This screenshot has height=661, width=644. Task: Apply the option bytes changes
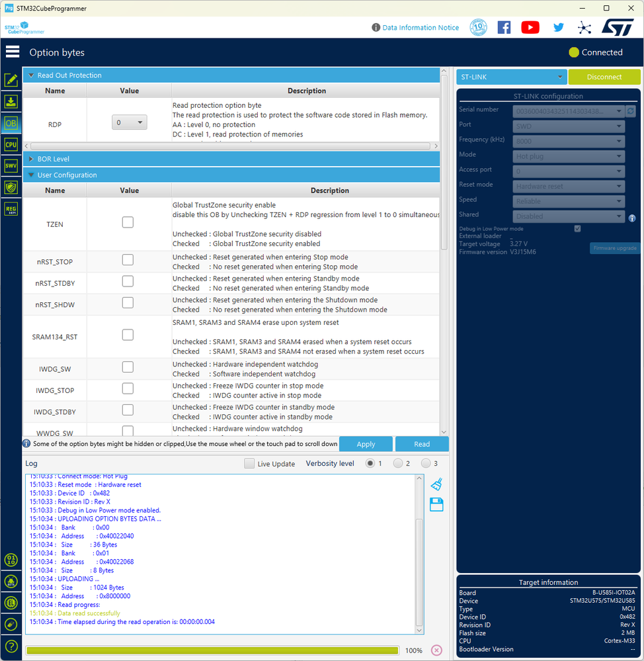(x=366, y=443)
